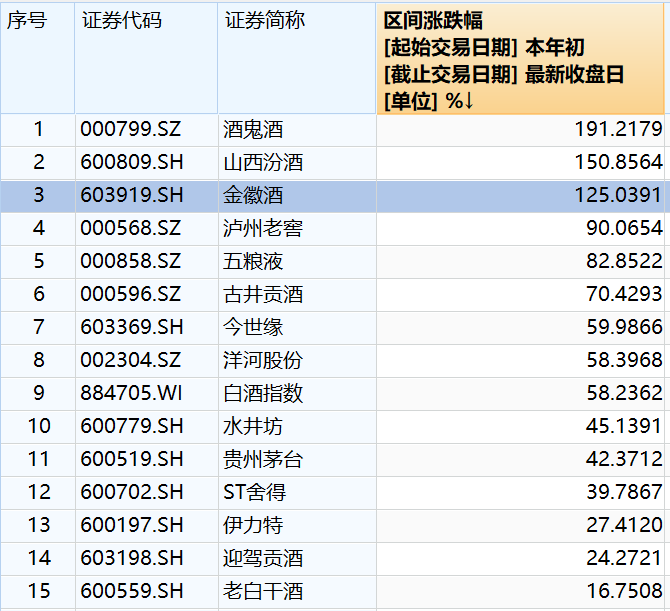Screen dimensions: 670x611
Task: Select value 58.3968
Action: pyautogui.click(x=624, y=360)
